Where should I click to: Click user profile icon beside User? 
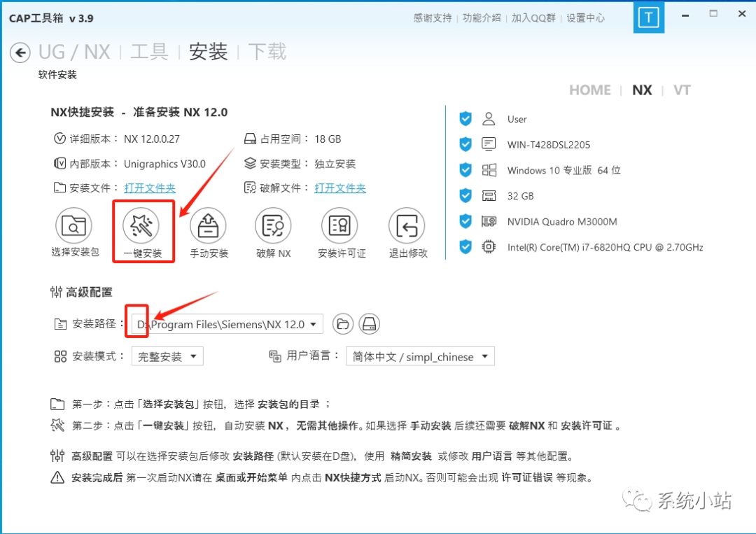(x=489, y=118)
